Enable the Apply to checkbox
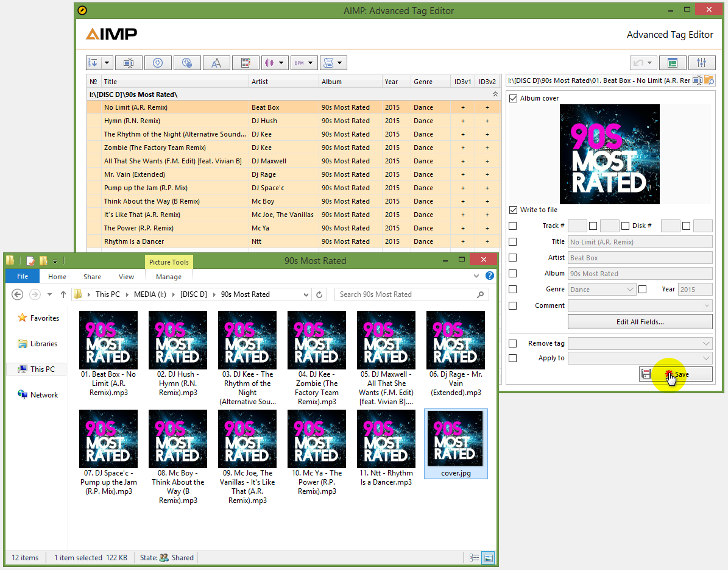The width and height of the screenshot is (728, 570). pyautogui.click(x=512, y=358)
